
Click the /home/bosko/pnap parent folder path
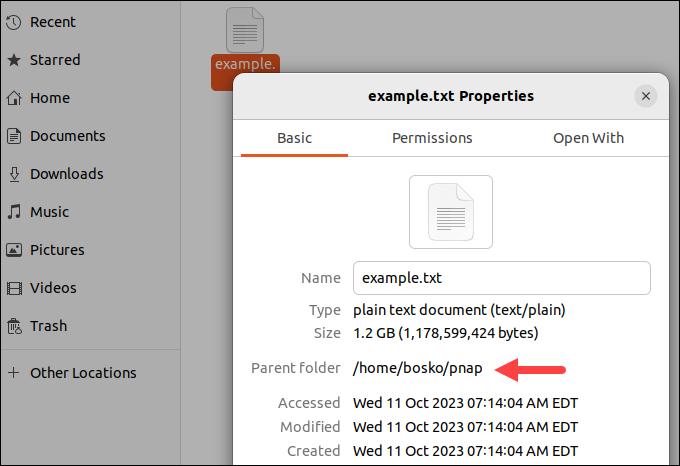[418, 368]
